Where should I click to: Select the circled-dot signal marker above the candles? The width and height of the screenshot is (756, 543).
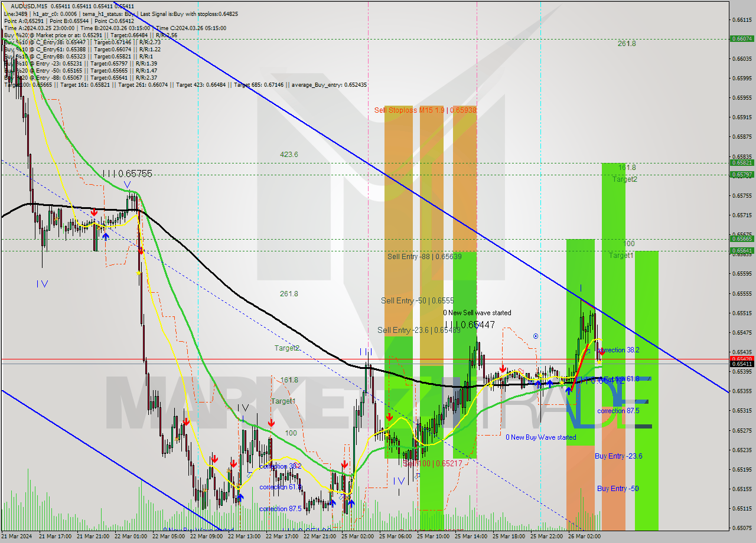pyautogui.click(x=535, y=335)
